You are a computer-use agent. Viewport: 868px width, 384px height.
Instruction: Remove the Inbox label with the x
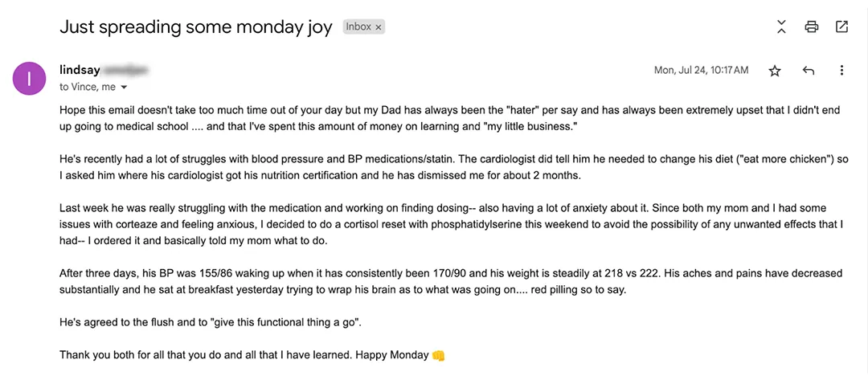point(379,27)
